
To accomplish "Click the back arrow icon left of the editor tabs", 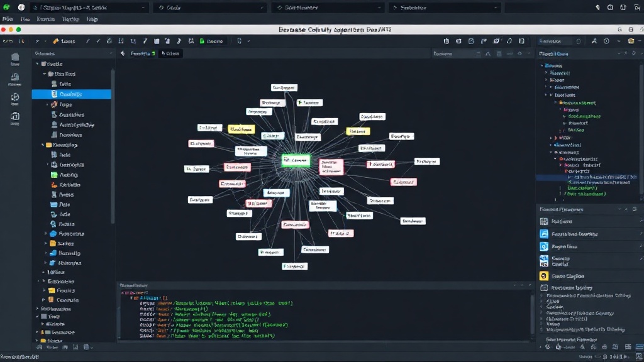I will pyautogui.click(x=123, y=53).
